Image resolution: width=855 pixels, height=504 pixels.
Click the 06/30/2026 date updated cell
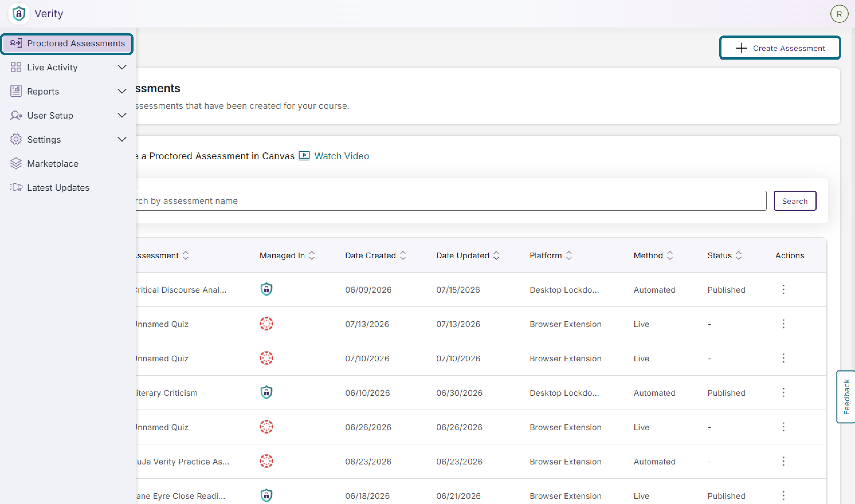pos(459,393)
